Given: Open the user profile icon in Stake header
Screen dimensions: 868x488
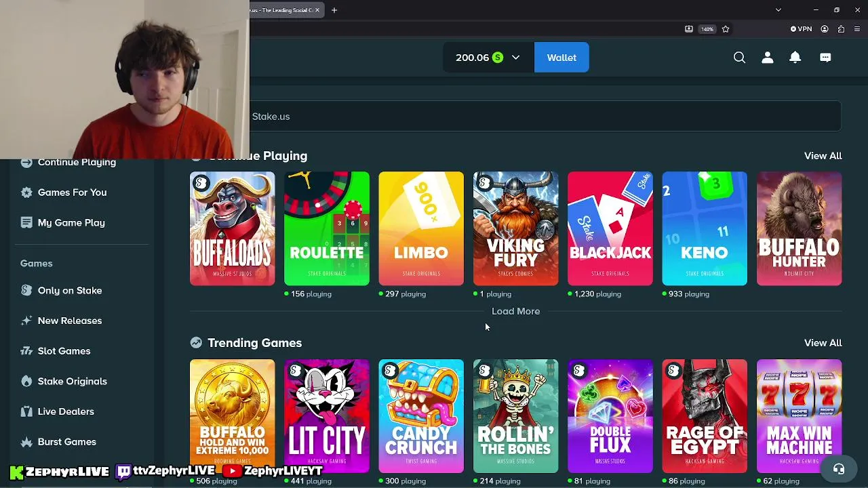Looking at the screenshot, I should 767,58.
